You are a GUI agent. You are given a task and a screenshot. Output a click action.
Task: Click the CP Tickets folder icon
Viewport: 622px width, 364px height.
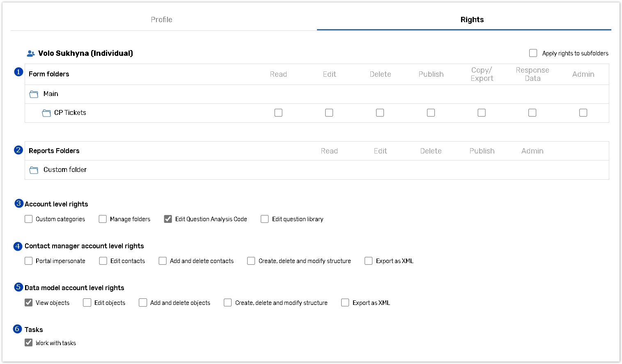46,113
